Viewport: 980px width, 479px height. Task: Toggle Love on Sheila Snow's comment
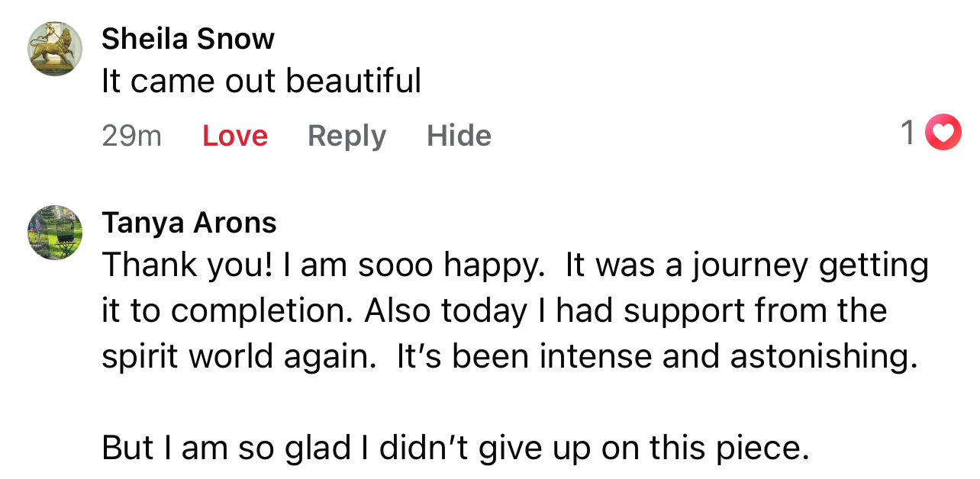click(235, 136)
